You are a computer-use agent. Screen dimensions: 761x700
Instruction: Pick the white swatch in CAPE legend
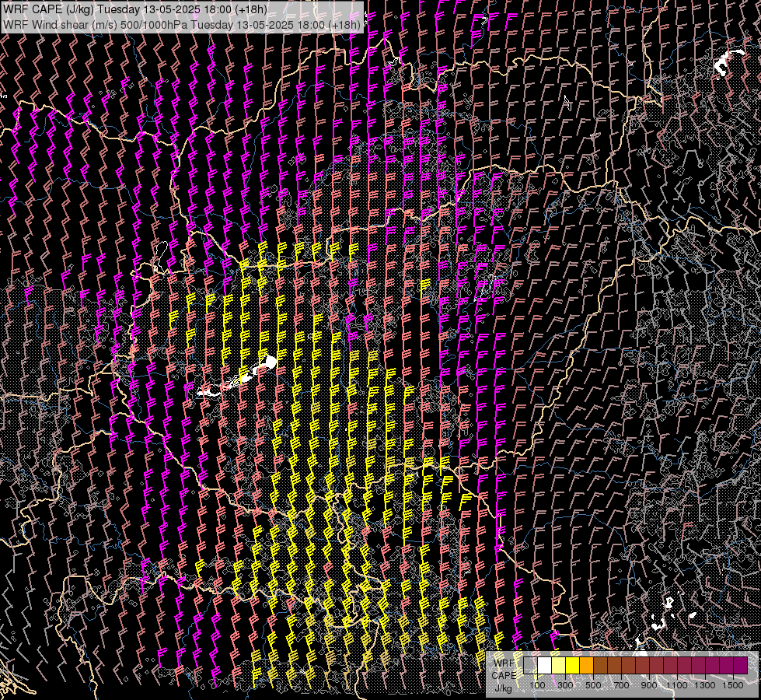(x=545, y=666)
